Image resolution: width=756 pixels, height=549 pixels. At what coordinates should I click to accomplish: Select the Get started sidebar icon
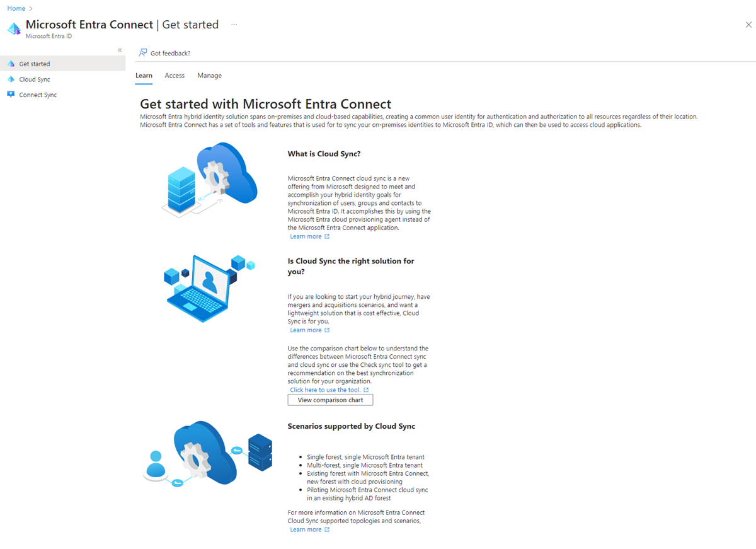11,64
